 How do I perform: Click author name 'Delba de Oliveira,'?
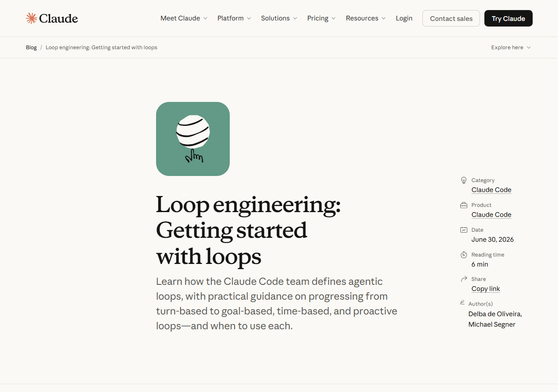[495, 314]
